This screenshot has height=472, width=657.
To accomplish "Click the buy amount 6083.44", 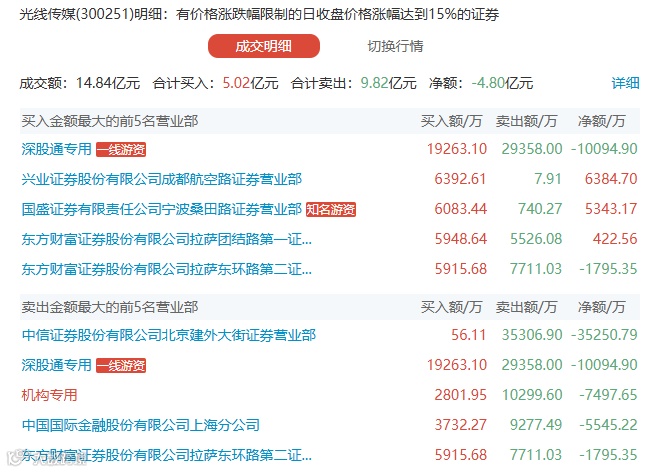I will (460, 209).
